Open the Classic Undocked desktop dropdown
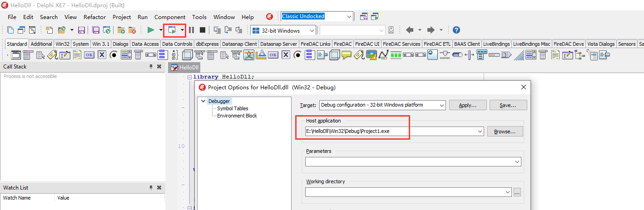Image resolution: width=644 pixels, height=210 pixels. point(349,17)
